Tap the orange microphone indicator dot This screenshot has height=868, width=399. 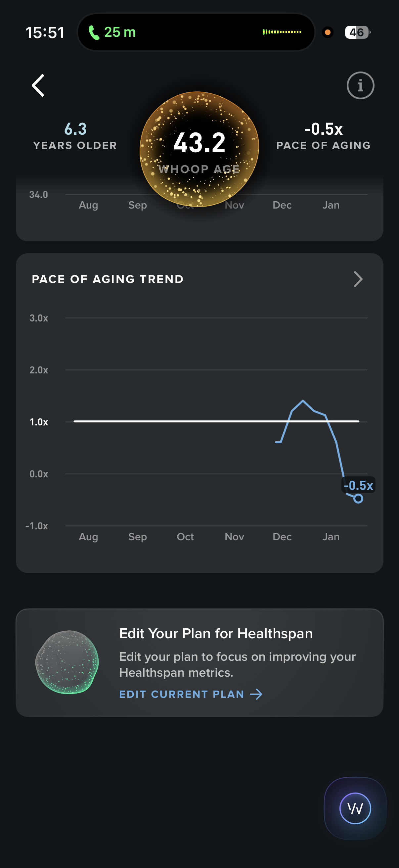pyautogui.click(x=327, y=32)
